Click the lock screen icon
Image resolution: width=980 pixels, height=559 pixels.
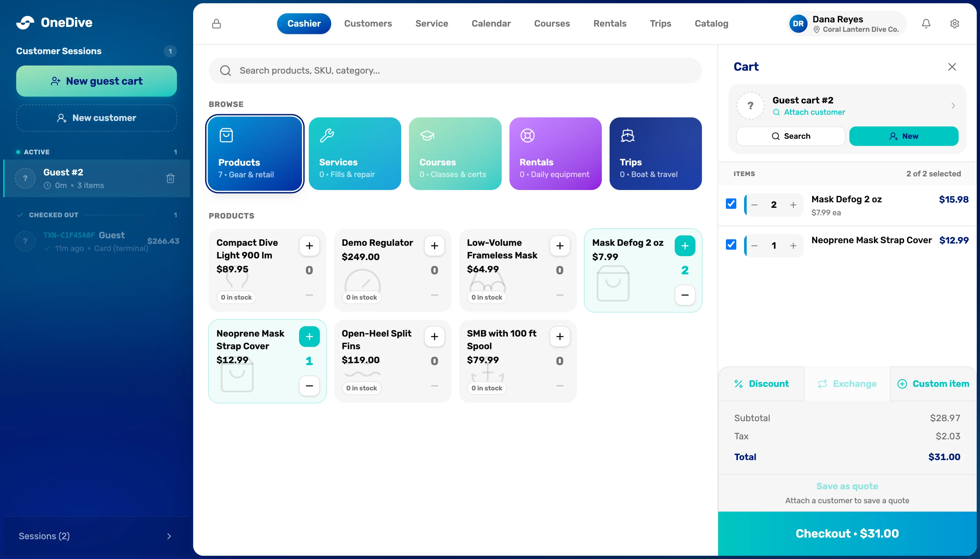(x=216, y=24)
